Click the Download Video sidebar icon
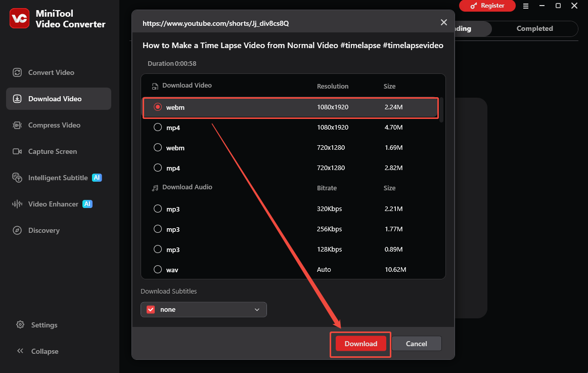Image resolution: width=588 pixels, height=373 pixels. click(17, 99)
